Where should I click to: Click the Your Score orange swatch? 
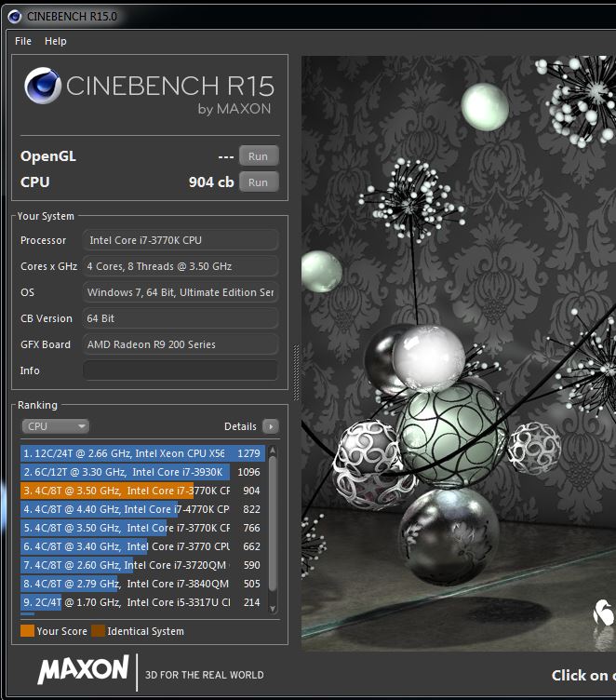[x=27, y=631]
